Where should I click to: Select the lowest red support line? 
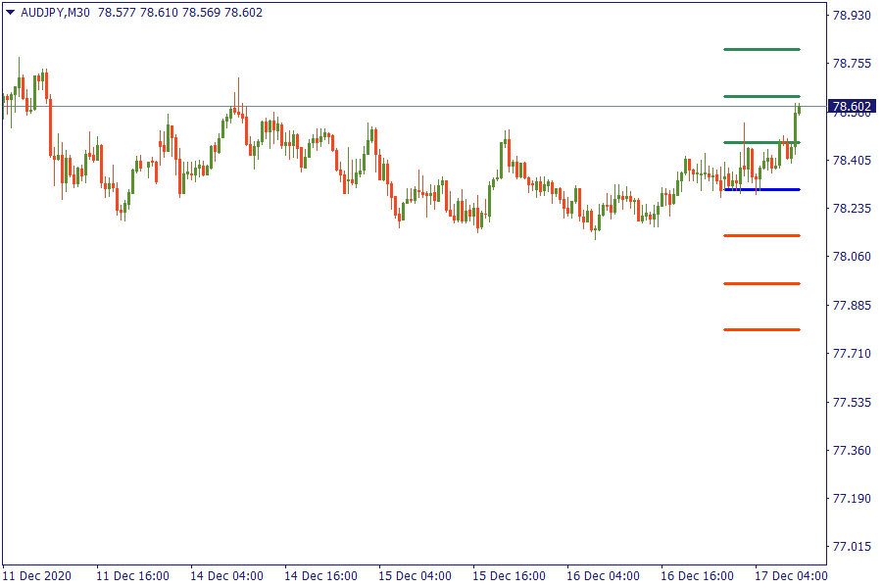pos(761,329)
